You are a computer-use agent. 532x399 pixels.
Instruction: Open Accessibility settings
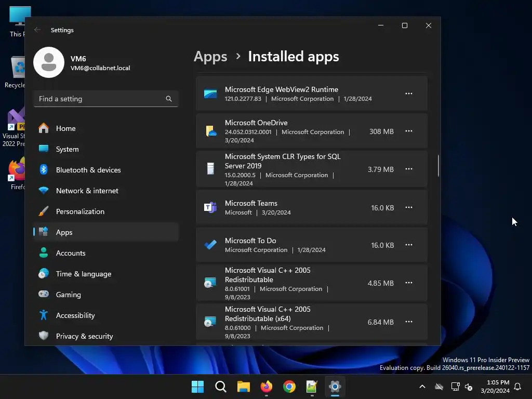106,315
